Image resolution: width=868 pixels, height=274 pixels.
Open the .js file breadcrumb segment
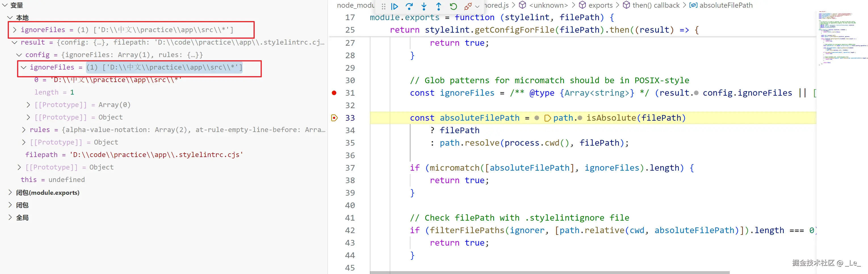(496, 5)
